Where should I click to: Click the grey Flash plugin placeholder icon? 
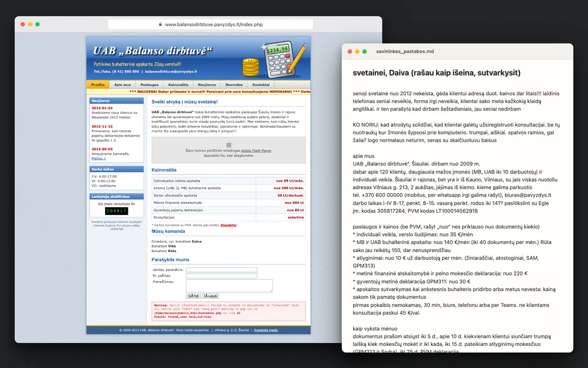228,145
